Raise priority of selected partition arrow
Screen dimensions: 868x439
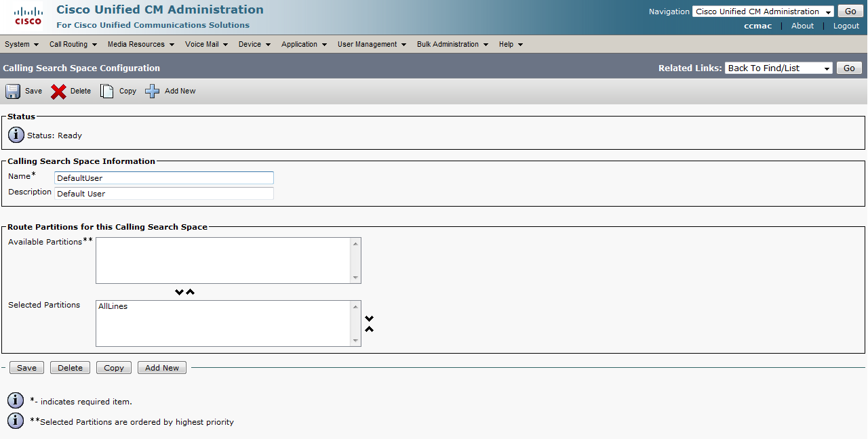point(370,329)
